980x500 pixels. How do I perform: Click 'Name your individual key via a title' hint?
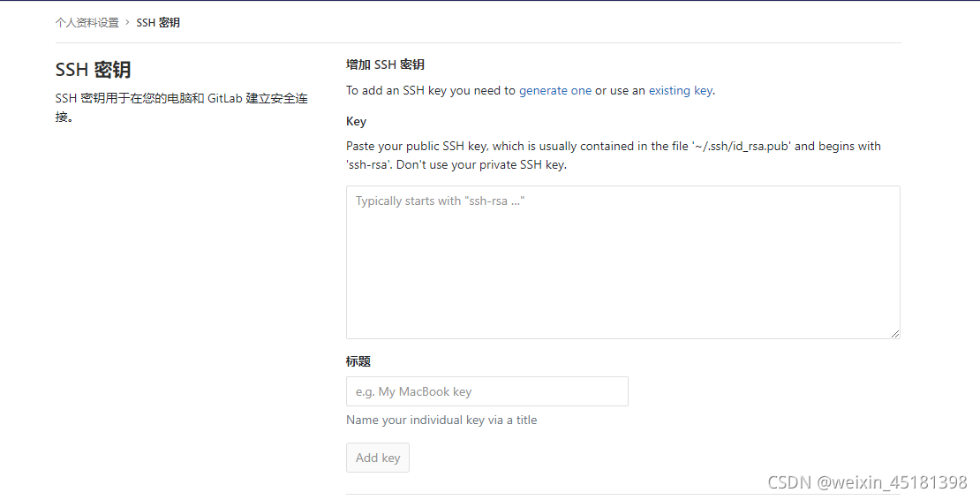(441, 420)
